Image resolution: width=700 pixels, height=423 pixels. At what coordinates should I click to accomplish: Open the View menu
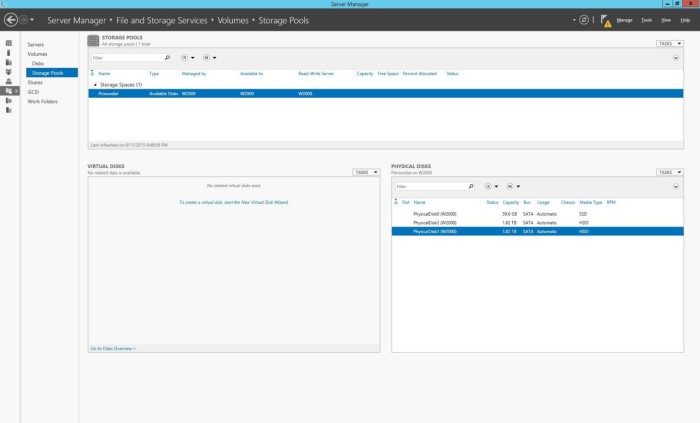coord(666,20)
